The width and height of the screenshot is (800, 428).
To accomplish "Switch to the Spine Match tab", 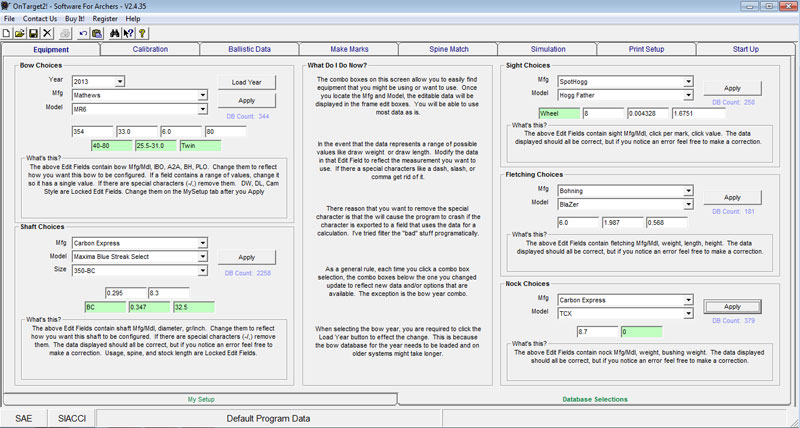I will tap(448, 49).
